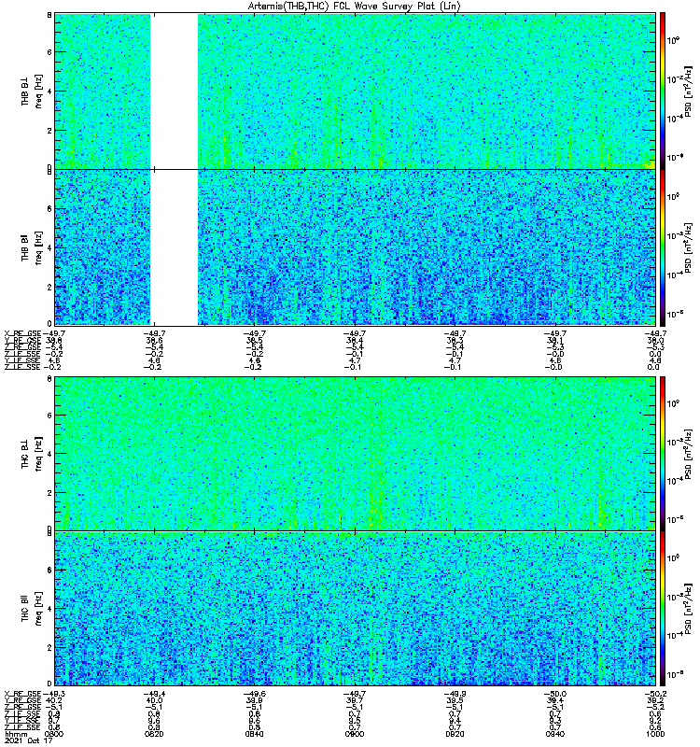This screenshot has height=747, width=700.
Task: Click the 'THB B∥ freq [Hz]' axis label
Action: [32, 247]
